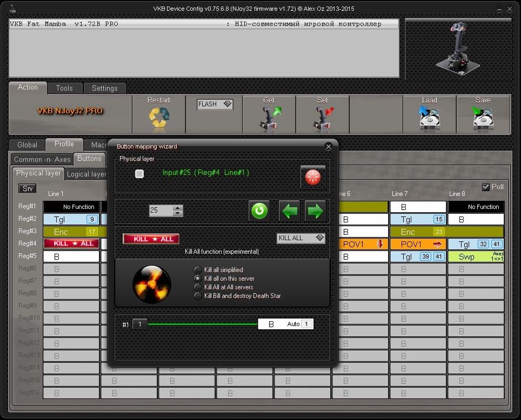The image size is (521, 420).
Task: Click the Line 8 column header
Action: click(457, 194)
